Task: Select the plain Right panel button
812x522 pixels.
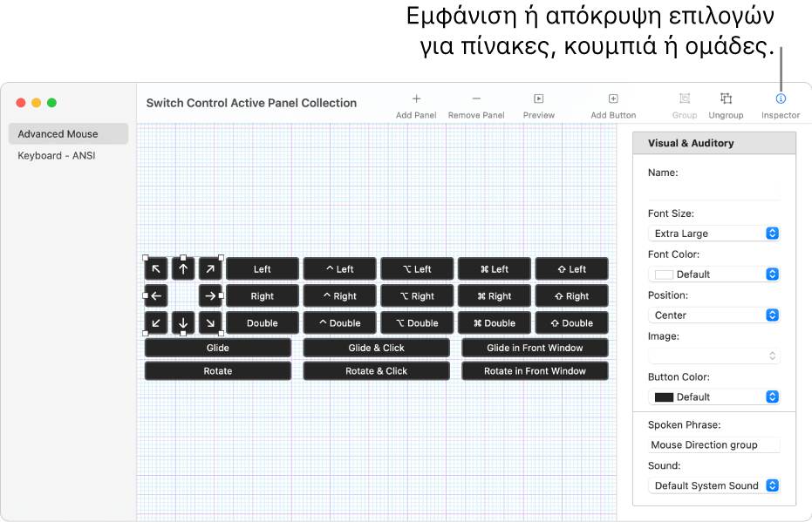Action: click(263, 296)
